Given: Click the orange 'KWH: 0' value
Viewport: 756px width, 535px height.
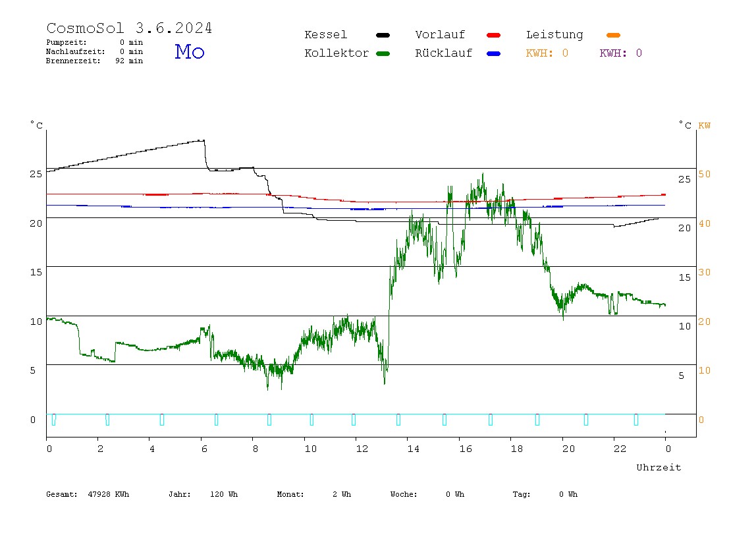Looking at the screenshot, I should pos(547,53).
